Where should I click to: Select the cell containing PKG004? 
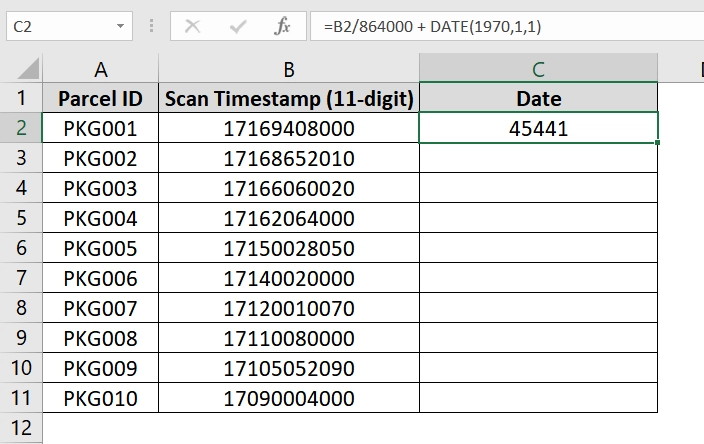[x=101, y=218]
